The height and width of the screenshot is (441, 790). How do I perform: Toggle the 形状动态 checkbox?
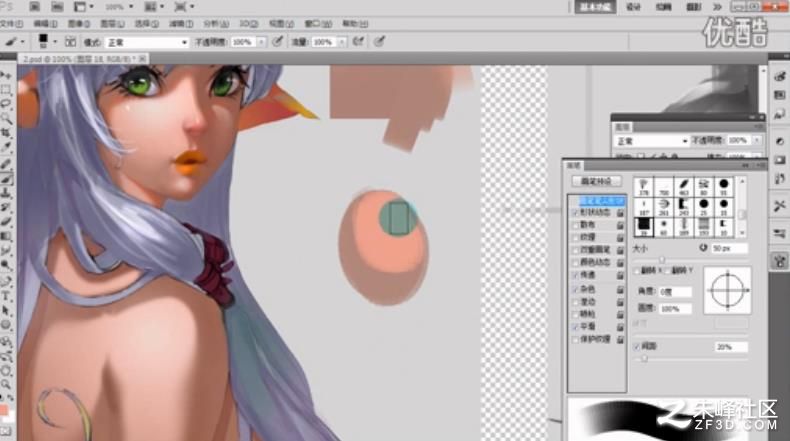pos(575,213)
